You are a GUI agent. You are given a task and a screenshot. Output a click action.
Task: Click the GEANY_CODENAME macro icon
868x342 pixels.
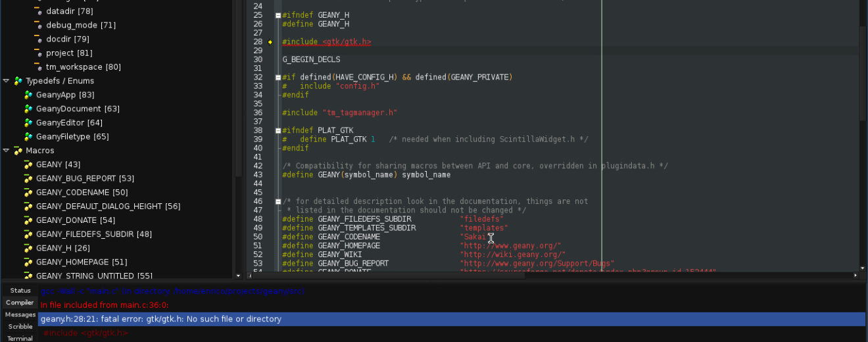pos(28,192)
